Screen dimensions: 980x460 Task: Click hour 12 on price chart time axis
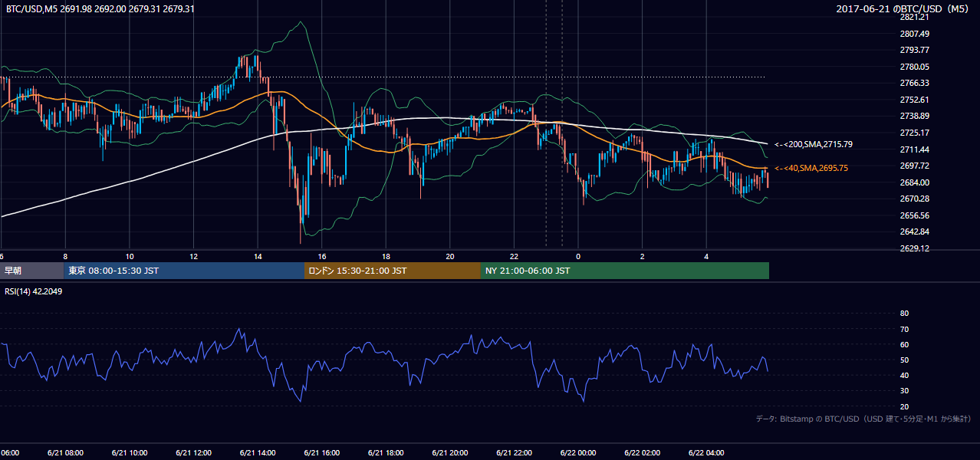pyautogui.click(x=193, y=256)
